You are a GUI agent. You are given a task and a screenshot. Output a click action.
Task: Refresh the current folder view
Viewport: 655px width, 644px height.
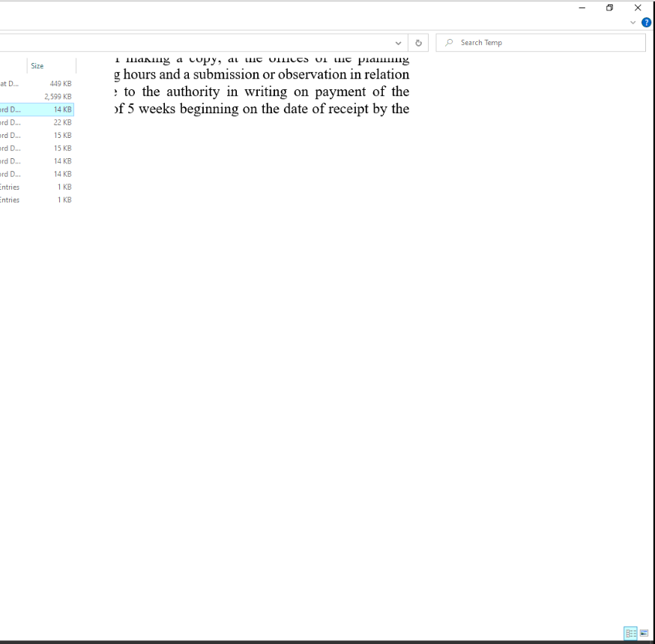pyautogui.click(x=418, y=42)
